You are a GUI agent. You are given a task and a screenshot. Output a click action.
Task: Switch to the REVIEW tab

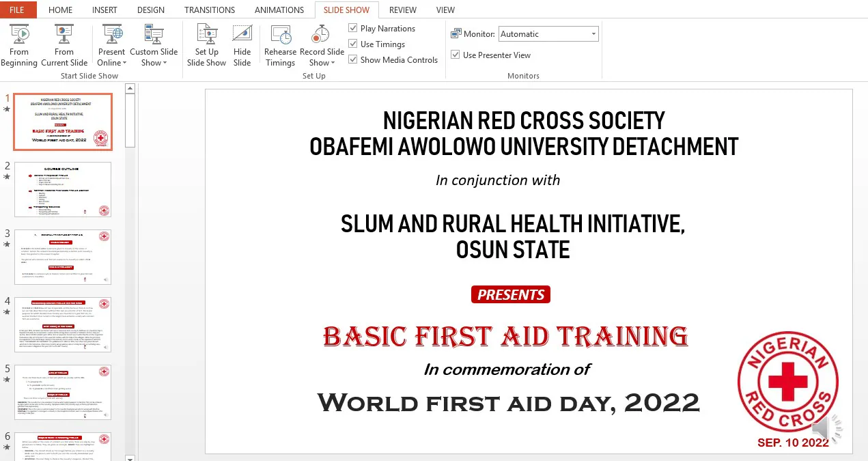pos(403,10)
